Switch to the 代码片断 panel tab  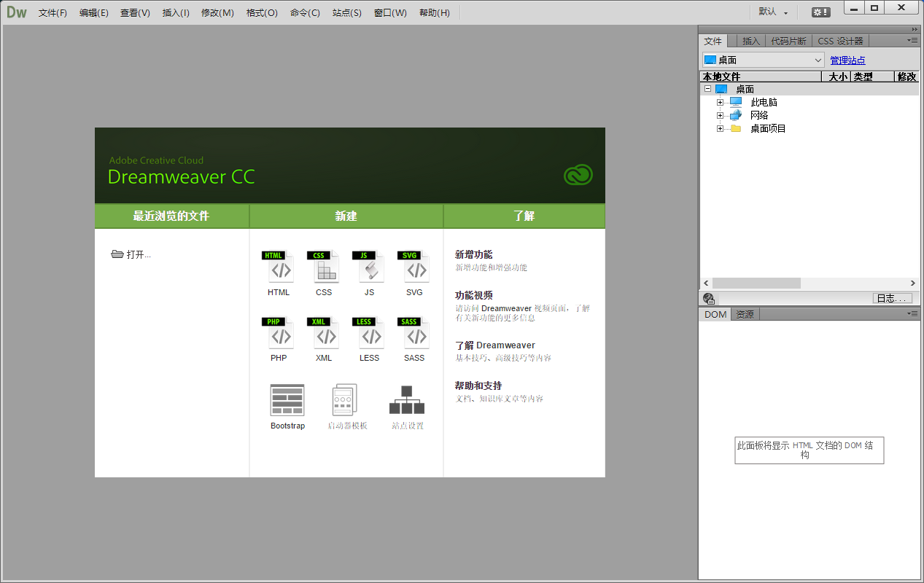[x=788, y=41]
